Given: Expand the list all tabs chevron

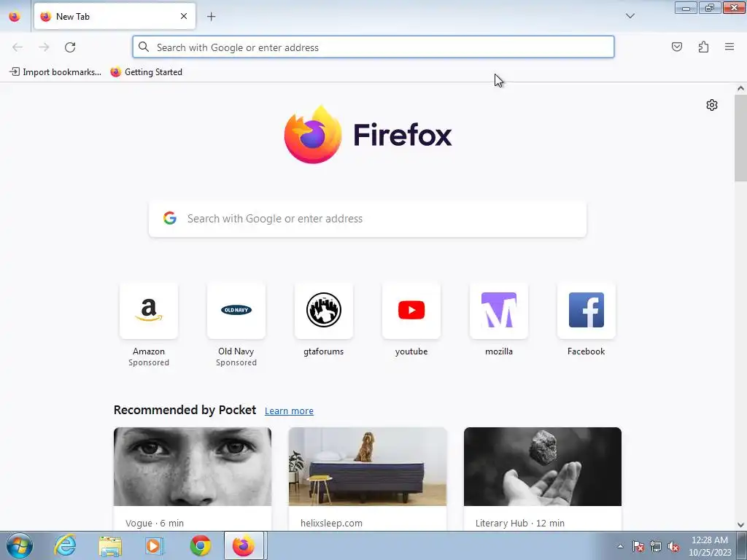Looking at the screenshot, I should point(630,16).
